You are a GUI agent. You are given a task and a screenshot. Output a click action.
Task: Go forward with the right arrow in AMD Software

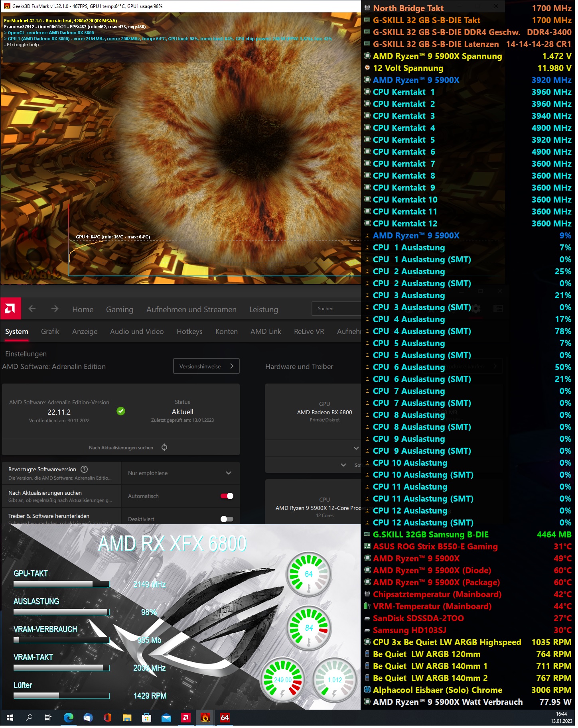pos(55,309)
